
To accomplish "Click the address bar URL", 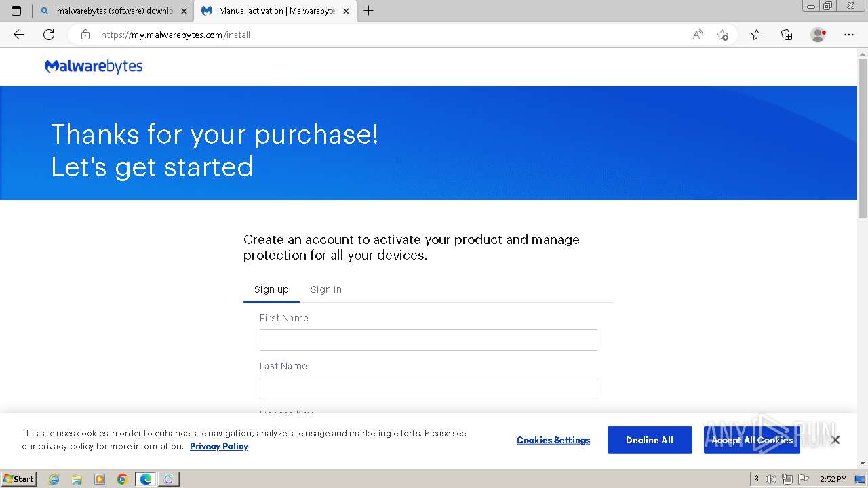I will pos(176,35).
